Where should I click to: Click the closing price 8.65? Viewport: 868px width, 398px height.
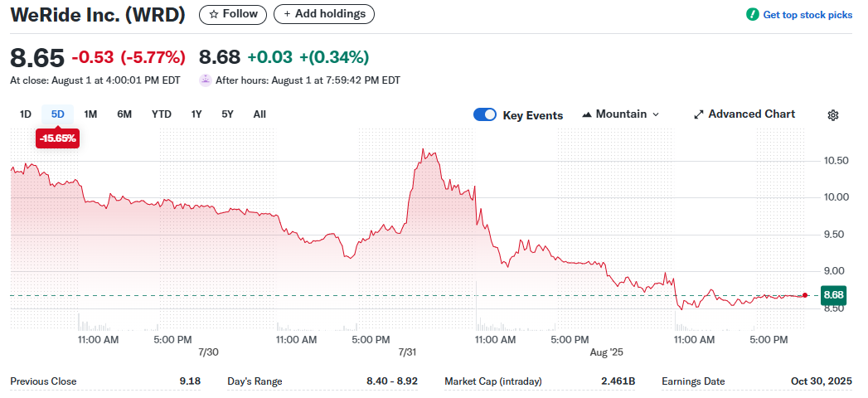coord(37,57)
